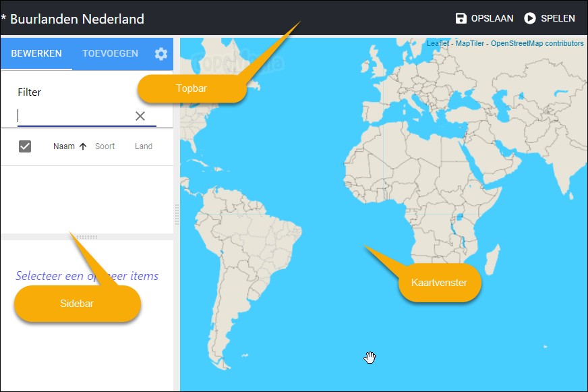Switch to the BEWERKEN tab
The height and width of the screenshot is (392, 588).
coord(36,54)
